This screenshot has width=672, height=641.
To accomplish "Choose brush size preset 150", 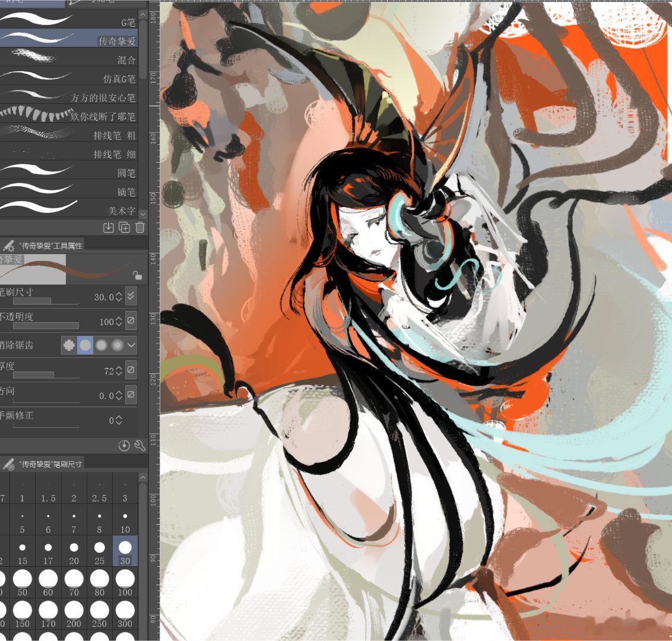I will pos(23,614).
